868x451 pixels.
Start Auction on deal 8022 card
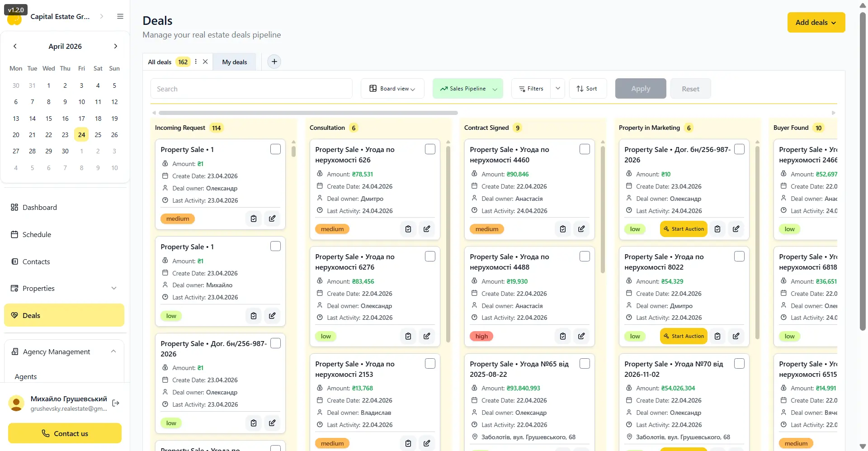pyautogui.click(x=684, y=336)
